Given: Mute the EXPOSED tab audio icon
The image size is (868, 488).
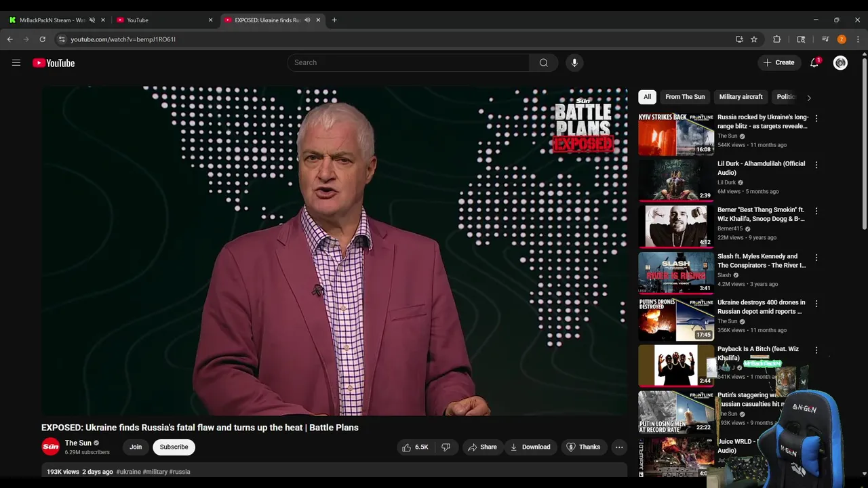Looking at the screenshot, I should [x=307, y=20].
